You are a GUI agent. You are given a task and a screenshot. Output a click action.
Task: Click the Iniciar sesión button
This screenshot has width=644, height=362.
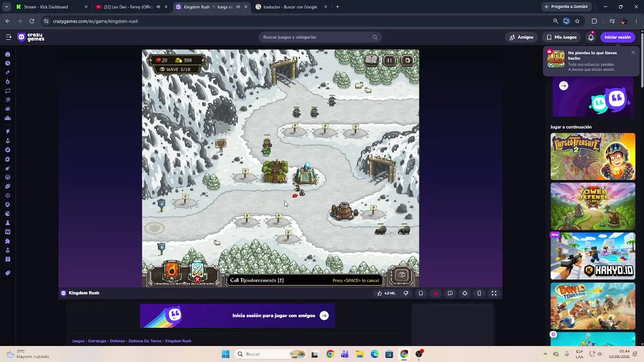coord(617,37)
